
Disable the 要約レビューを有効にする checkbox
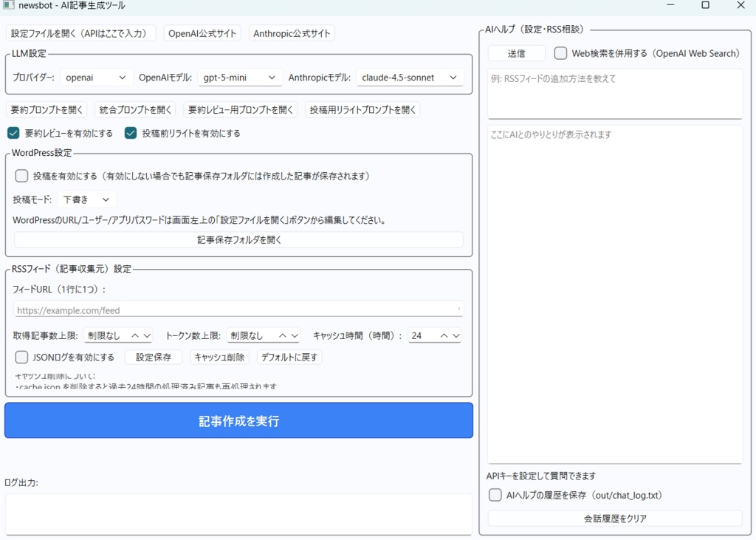[13, 133]
